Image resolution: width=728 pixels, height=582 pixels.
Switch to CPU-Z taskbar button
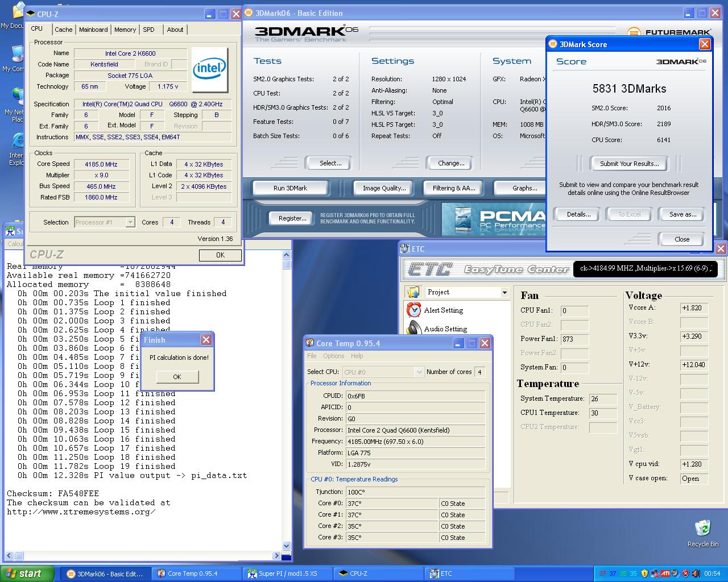pyautogui.click(x=378, y=573)
